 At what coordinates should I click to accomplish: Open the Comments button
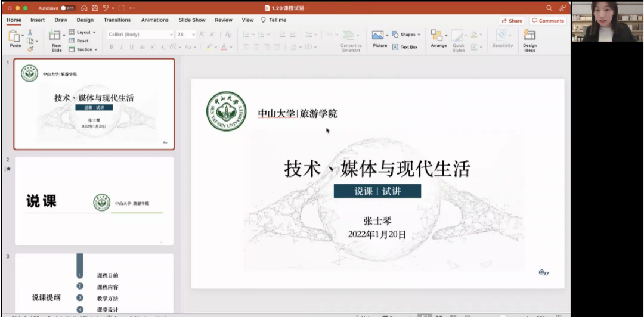point(548,21)
